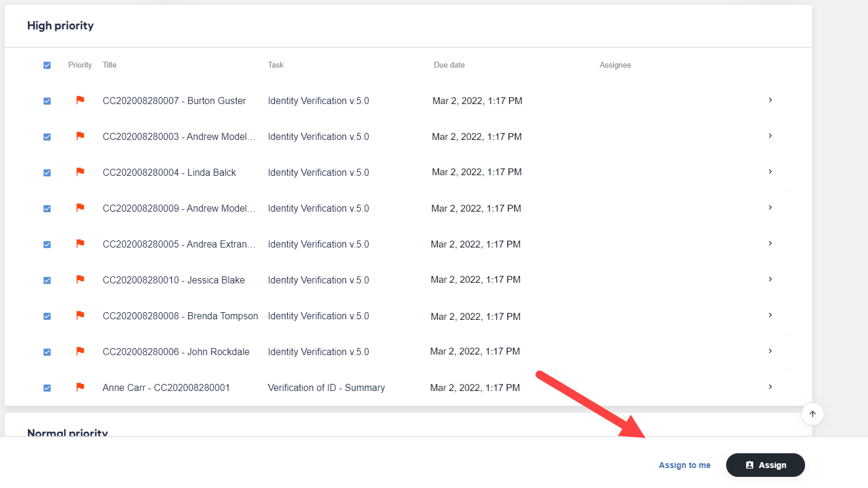Open task CC202008280010 - Jessica Blake
868x488 pixels.
(174, 280)
